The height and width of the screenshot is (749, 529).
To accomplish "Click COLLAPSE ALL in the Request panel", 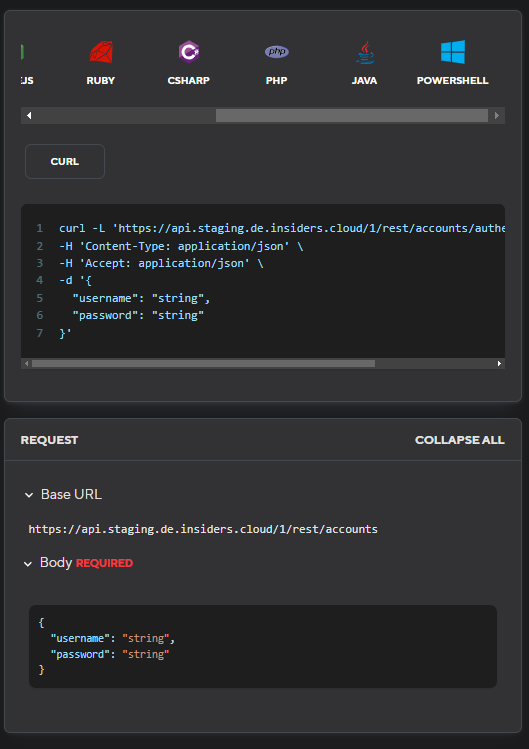I will [460, 440].
